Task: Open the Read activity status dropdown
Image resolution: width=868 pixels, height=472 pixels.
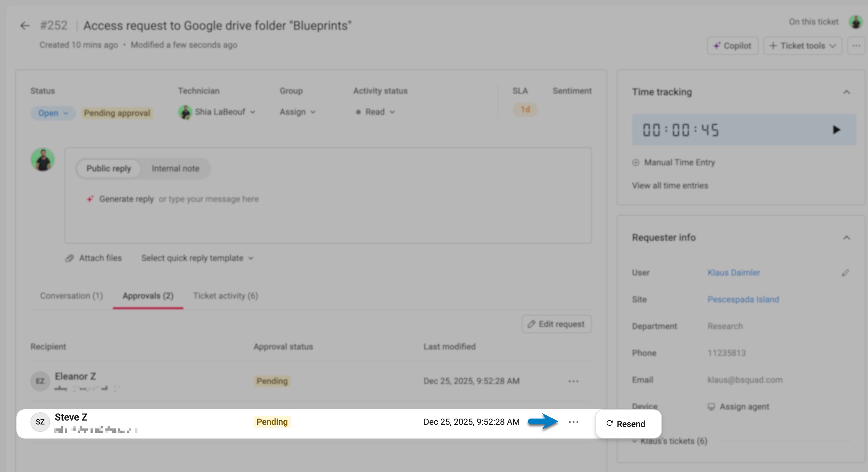Action: click(375, 112)
